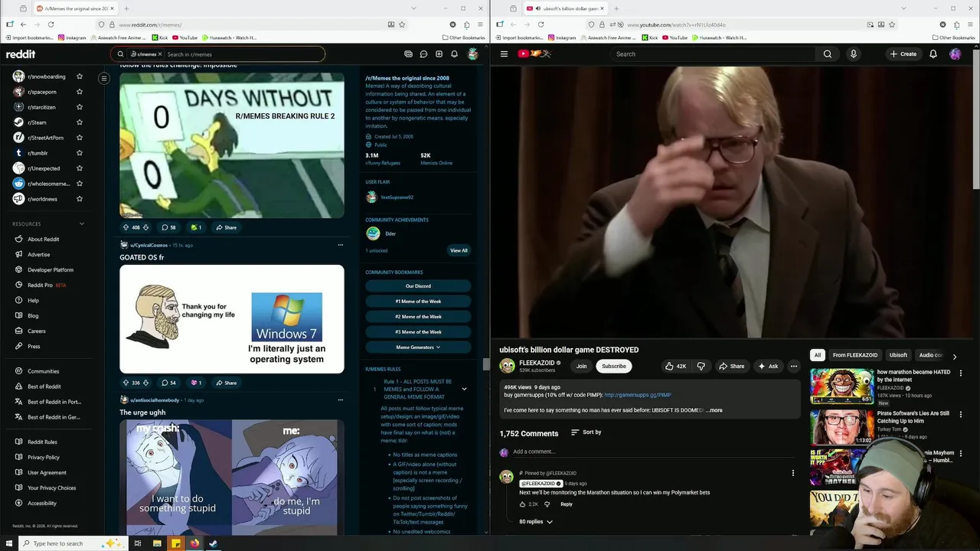Reload the Reddit page
Screen dimensions: 980x551
pos(51,24)
